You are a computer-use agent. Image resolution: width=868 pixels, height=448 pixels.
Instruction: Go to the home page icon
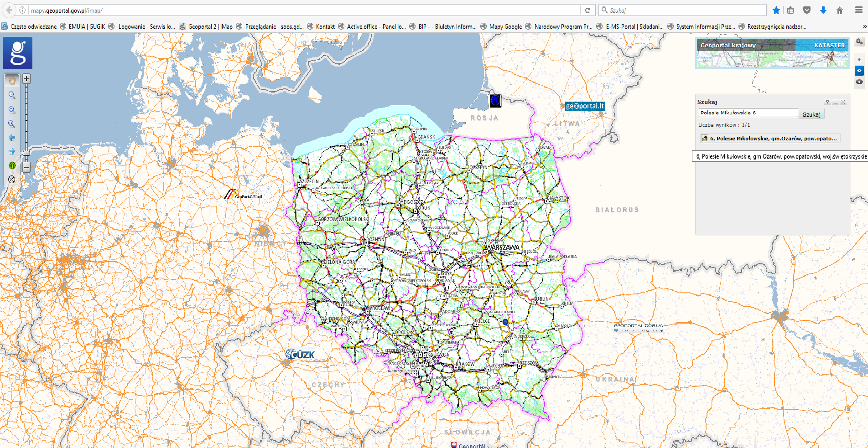(x=840, y=10)
